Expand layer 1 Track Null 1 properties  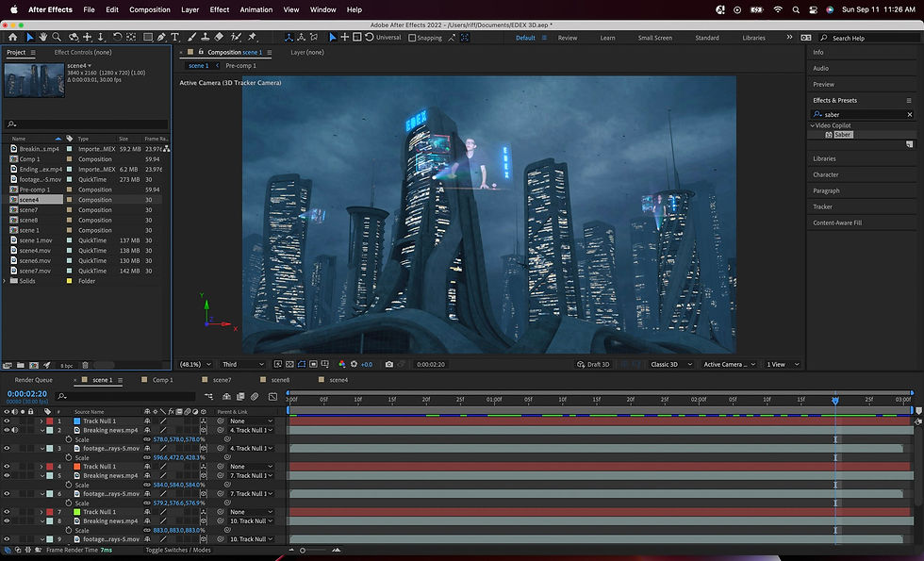41,421
